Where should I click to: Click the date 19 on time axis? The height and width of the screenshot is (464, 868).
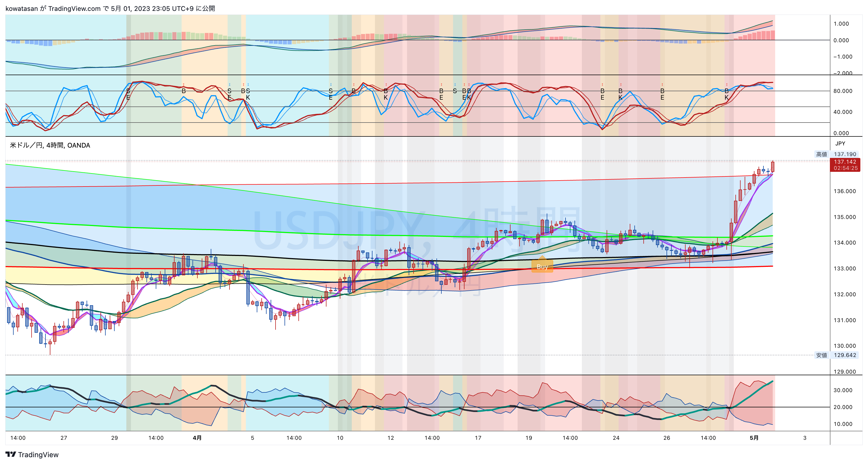[529, 438]
